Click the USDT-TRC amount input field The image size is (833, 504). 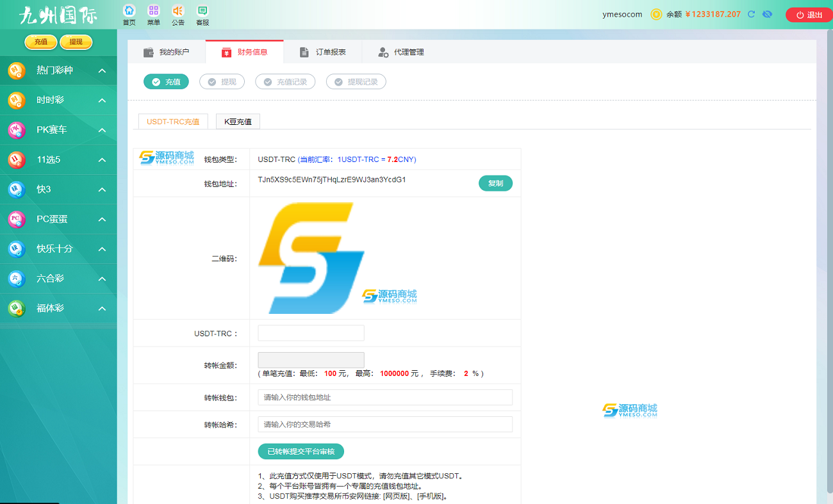[x=311, y=333]
